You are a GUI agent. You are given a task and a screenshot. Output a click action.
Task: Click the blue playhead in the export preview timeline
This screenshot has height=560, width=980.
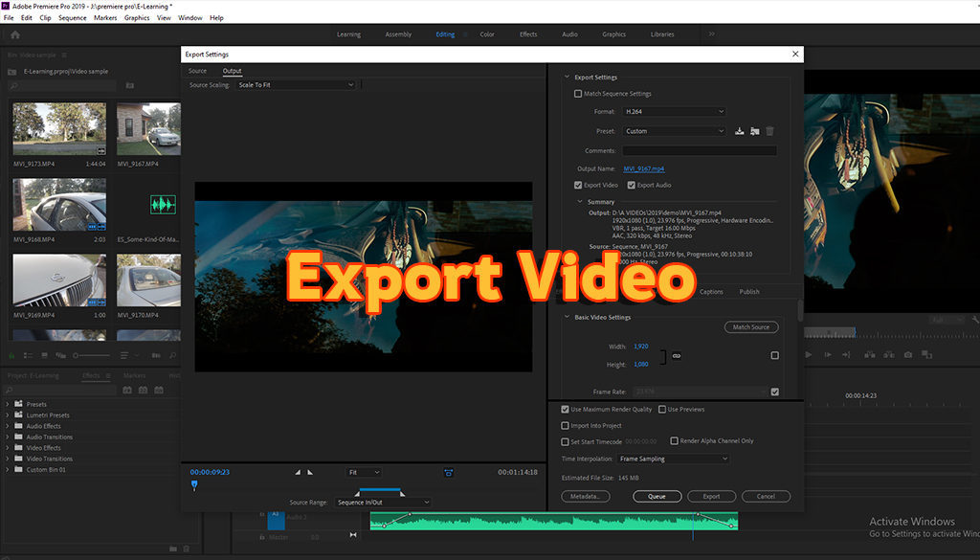[x=194, y=484]
